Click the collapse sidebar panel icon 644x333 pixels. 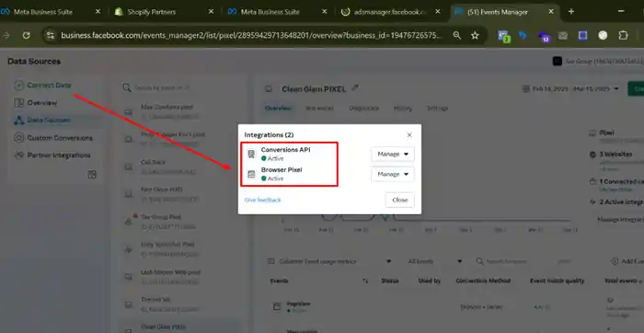pos(92,175)
